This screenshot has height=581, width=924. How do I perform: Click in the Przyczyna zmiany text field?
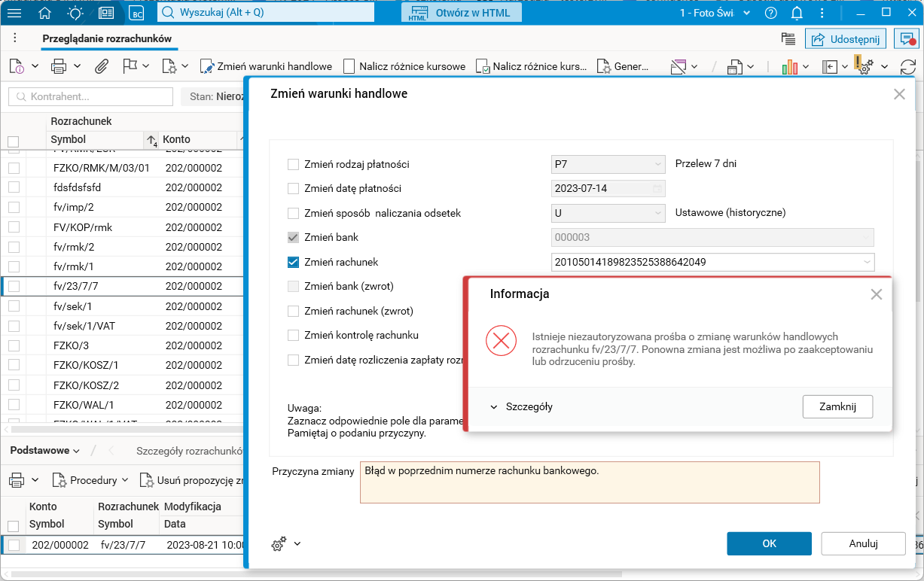[x=590, y=482]
